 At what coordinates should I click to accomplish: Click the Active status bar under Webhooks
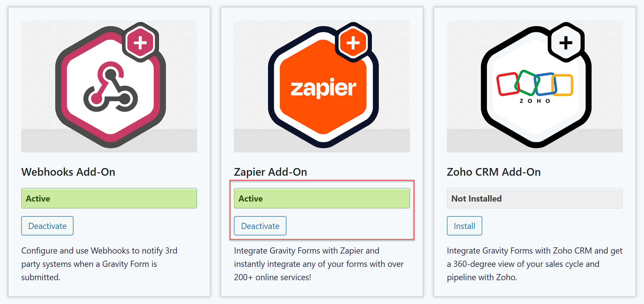[109, 198]
